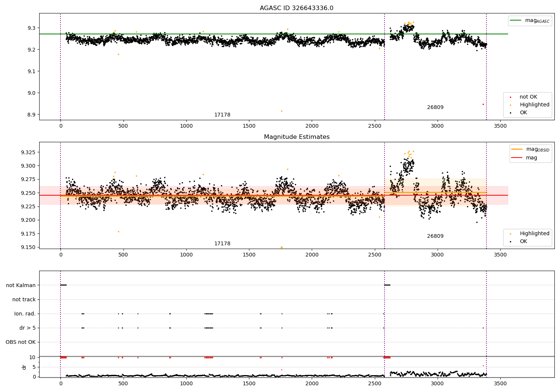This screenshot has width=560, height=392.
Task: Click the x-axis tick label 1500 in top plot
Action: [249, 126]
